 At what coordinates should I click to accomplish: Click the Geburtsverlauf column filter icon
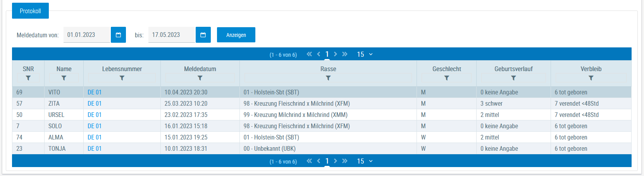point(513,78)
